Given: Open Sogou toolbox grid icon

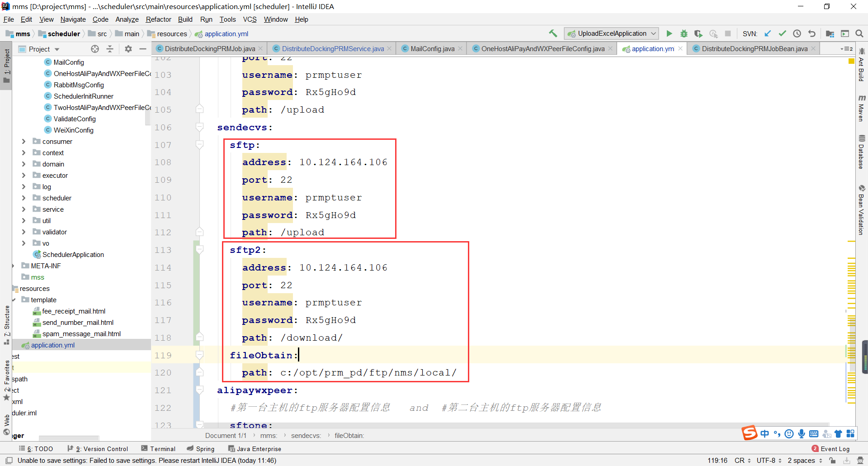Looking at the screenshot, I should [x=850, y=434].
